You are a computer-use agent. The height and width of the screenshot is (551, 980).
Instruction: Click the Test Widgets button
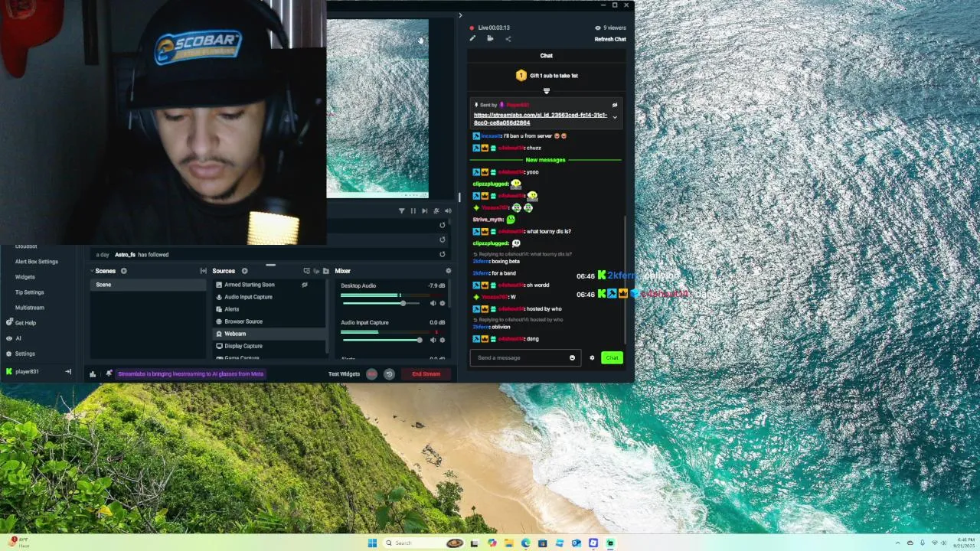pos(344,374)
